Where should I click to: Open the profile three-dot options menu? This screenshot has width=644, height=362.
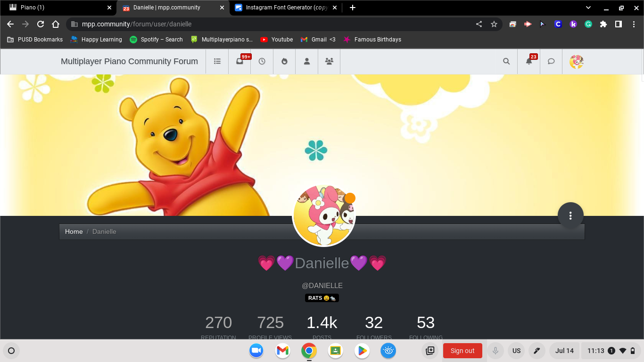coord(570,215)
